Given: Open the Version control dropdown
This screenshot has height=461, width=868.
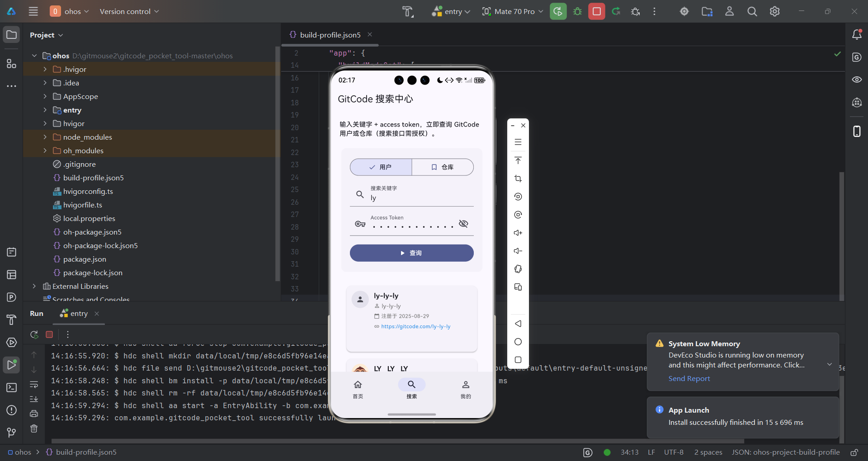Looking at the screenshot, I should [x=129, y=11].
